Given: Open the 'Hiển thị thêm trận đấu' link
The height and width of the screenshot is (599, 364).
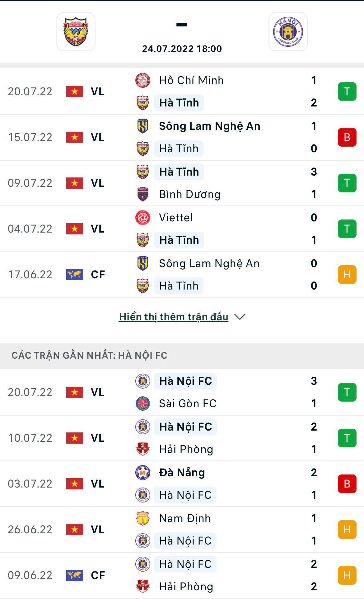Looking at the screenshot, I should 174,317.
